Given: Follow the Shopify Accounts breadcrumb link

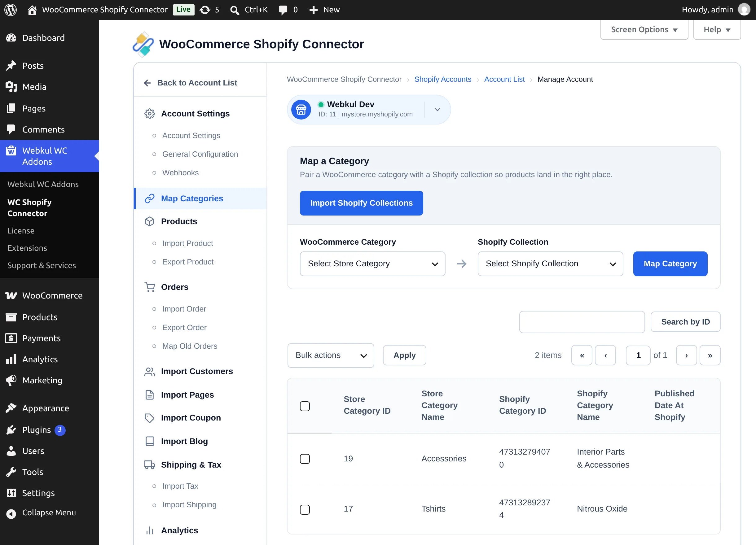Looking at the screenshot, I should (443, 79).
